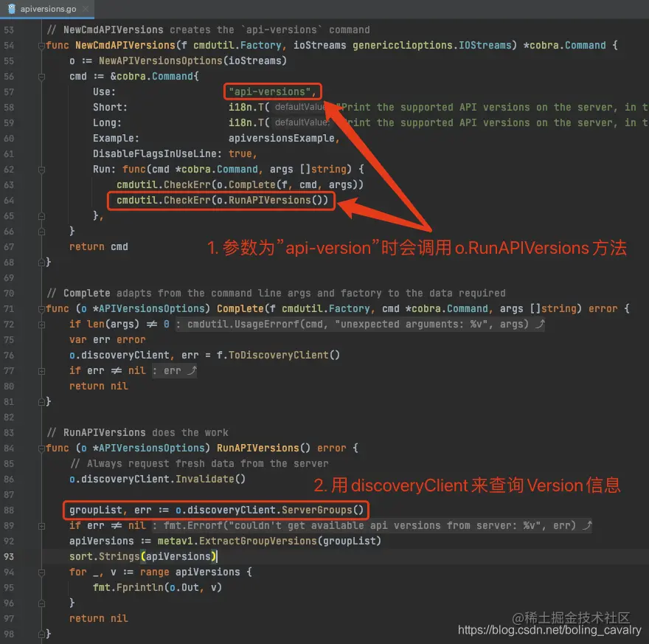Expand folded text 'cmdutil.UsageErrorf(cmd, "unexpected arguments'
The height and width of the screenshot is (644, 649).
pyautogui.click(x=360, y=324)
